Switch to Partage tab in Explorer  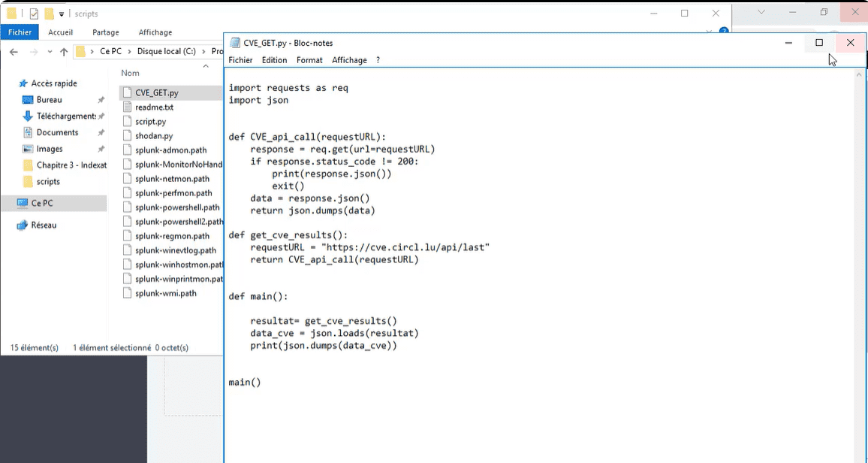(x=106, y=32)
